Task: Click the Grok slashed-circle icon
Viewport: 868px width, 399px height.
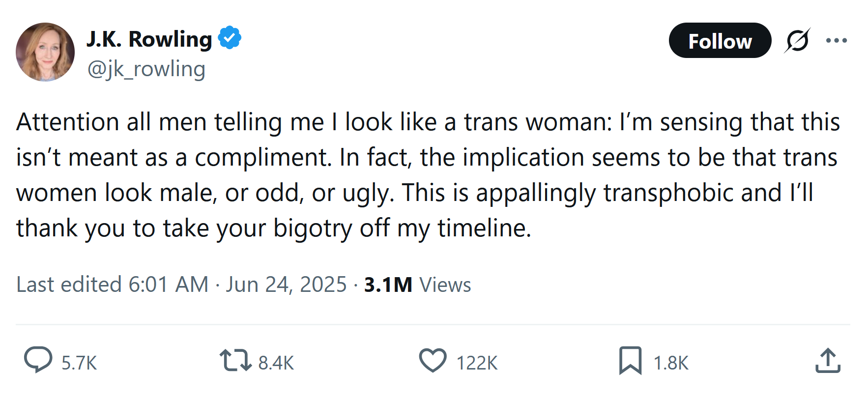Action: pos(797,40)
